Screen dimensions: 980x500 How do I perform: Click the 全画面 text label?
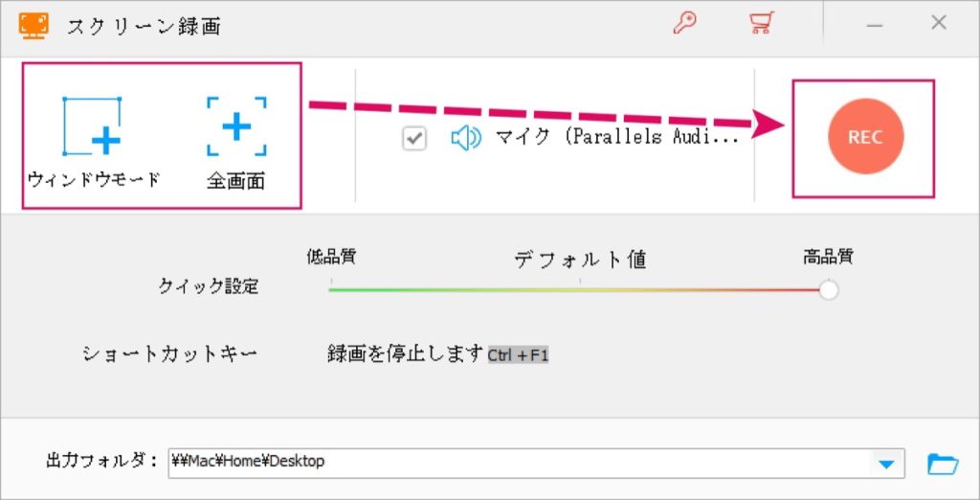point(235,181)
